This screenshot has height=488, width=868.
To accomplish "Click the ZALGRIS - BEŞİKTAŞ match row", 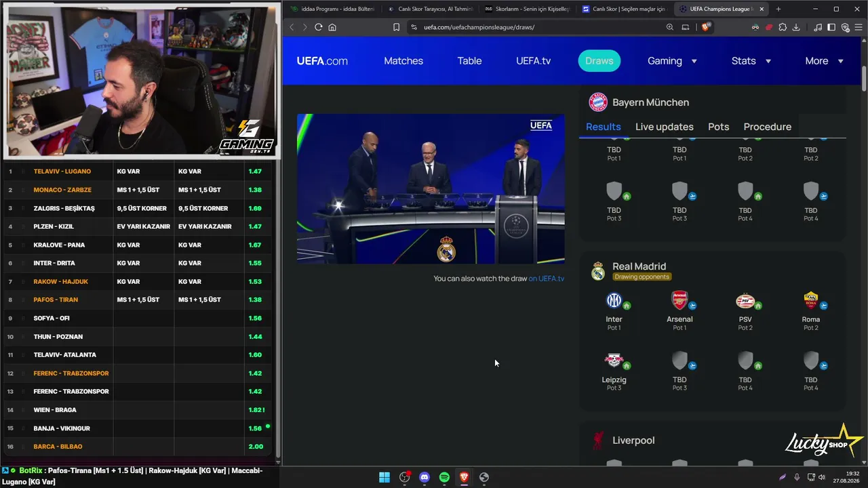I will pos(138,208).
